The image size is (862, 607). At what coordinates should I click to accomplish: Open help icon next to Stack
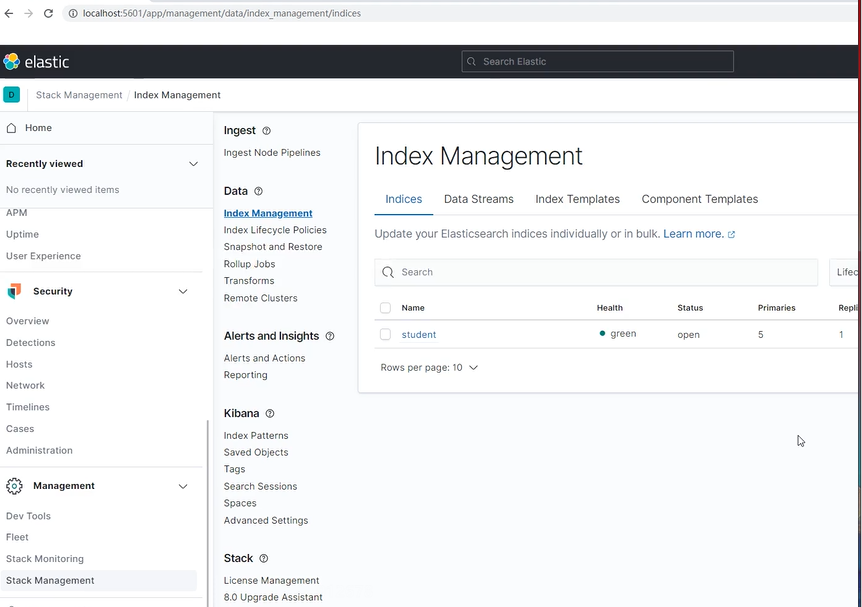click(x=264, y=559)
